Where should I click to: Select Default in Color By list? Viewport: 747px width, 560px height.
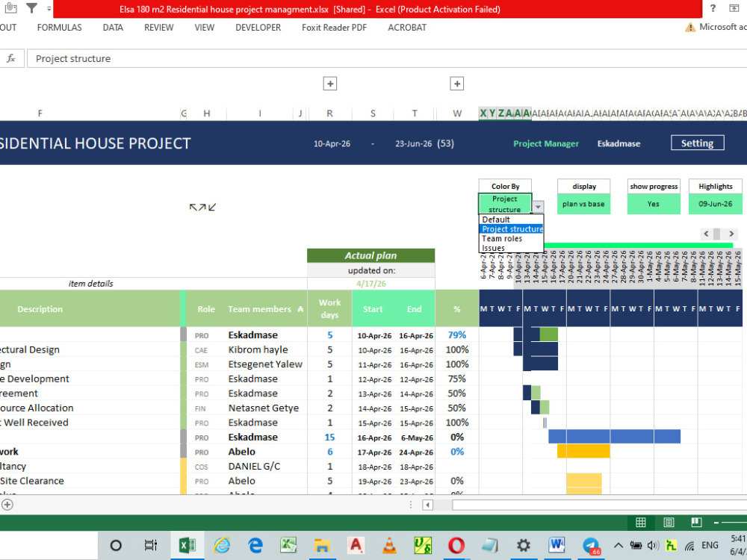point(511,220)
